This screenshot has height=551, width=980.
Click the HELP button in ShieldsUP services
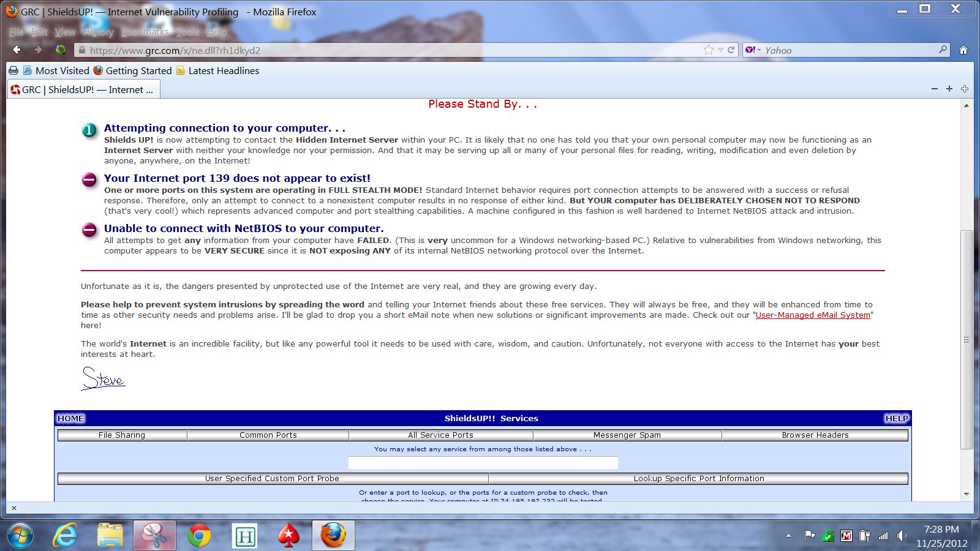point(896,418)
